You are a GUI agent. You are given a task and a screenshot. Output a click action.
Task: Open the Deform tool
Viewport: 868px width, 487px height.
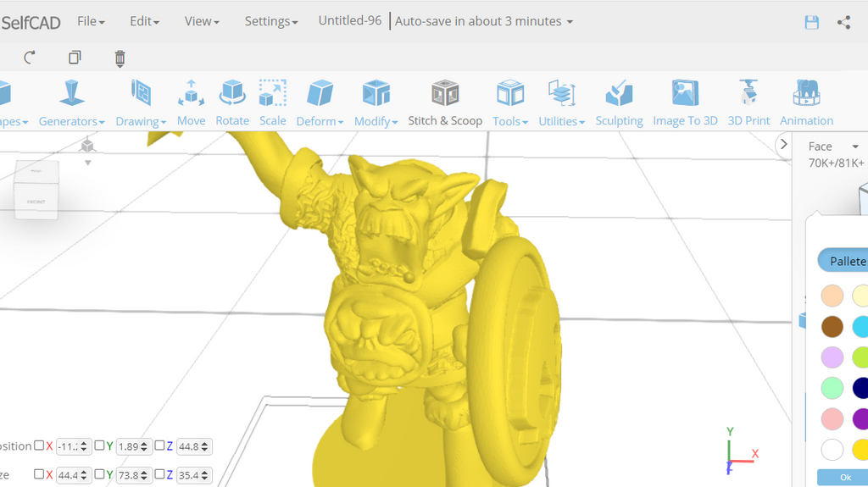coord(320,103)
